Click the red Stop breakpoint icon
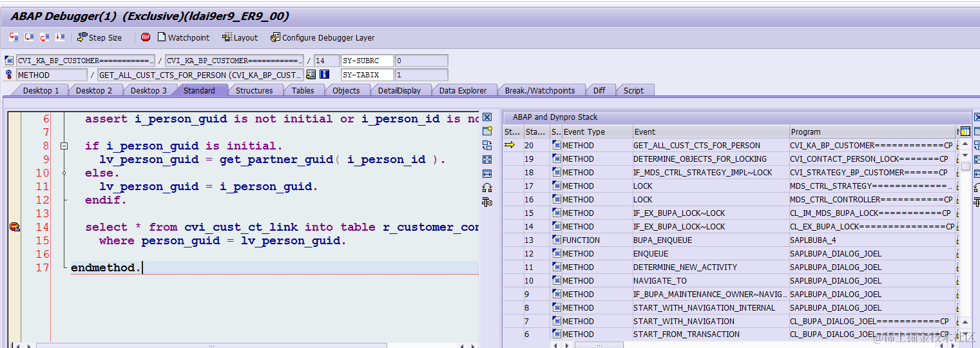 point(146,37)
